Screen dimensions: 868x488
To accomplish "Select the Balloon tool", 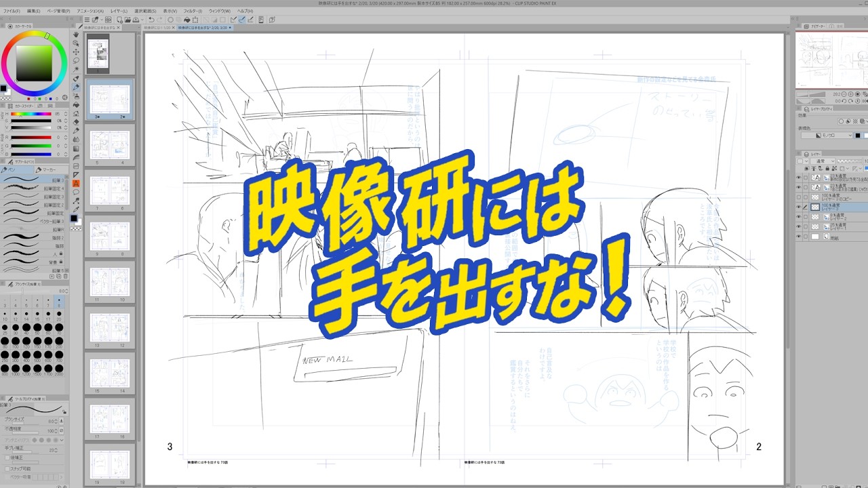I will coord(76,192).
